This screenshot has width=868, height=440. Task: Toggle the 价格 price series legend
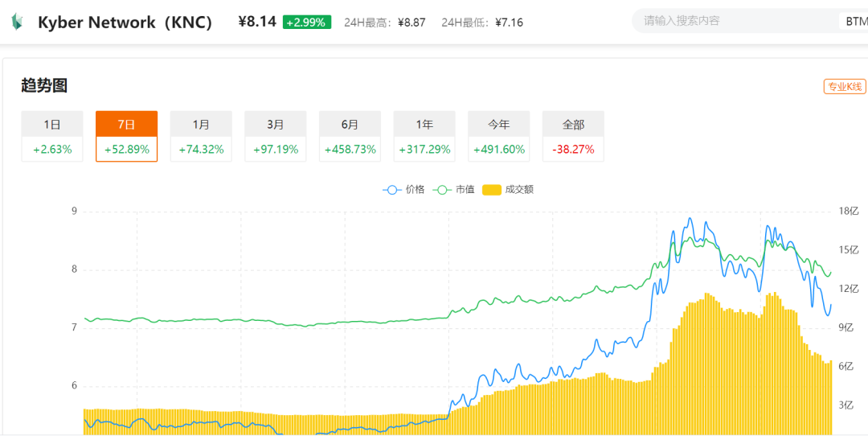click(403, 190)
